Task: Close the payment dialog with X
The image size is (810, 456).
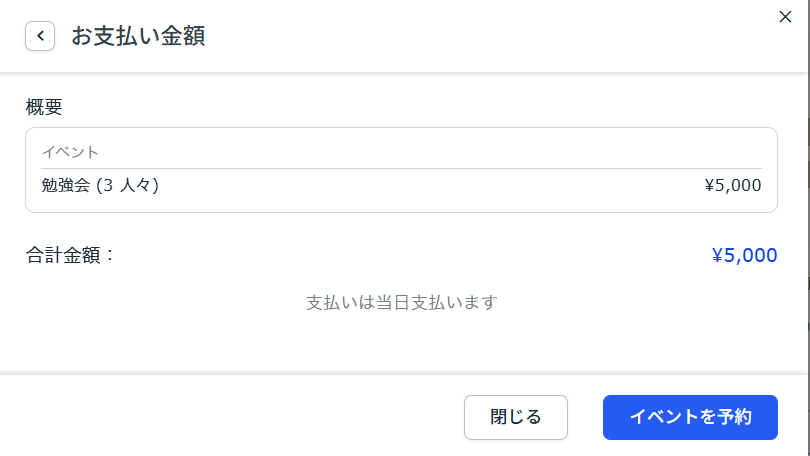Action: pos(785,16)
